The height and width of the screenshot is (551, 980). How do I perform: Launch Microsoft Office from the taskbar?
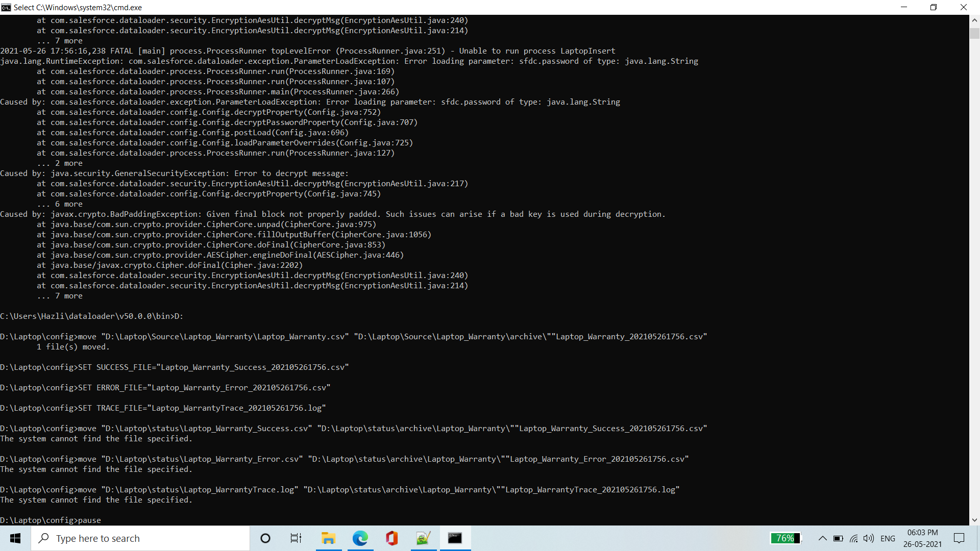391,538
